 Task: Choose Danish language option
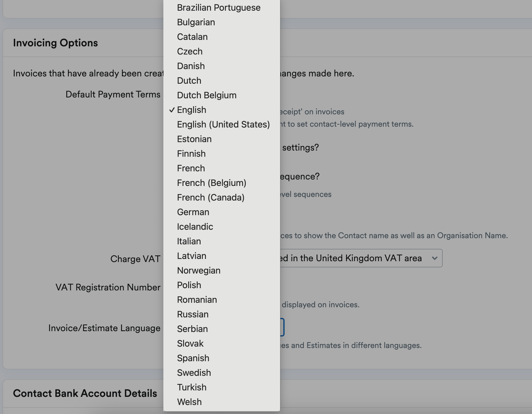222,66
